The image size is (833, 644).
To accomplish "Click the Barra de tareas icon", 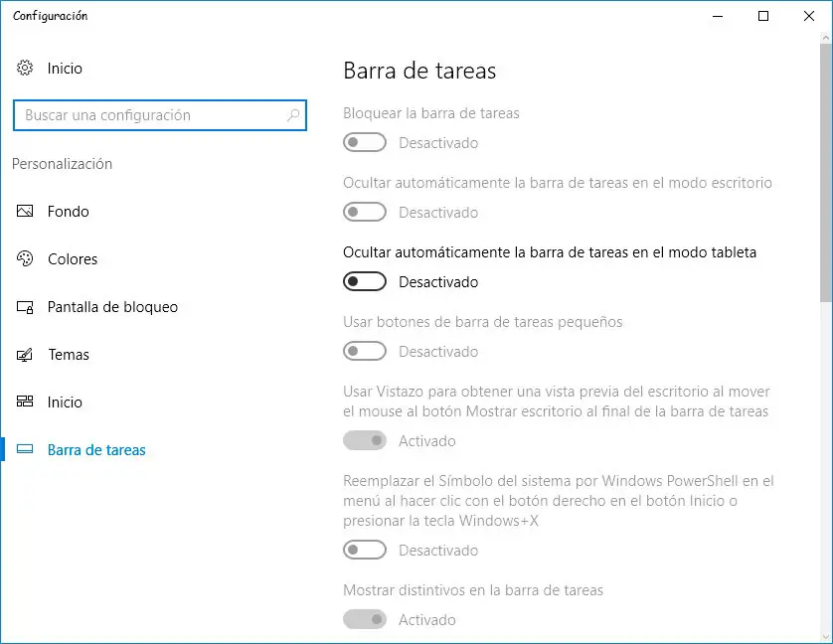I will [x=26, y=450].
